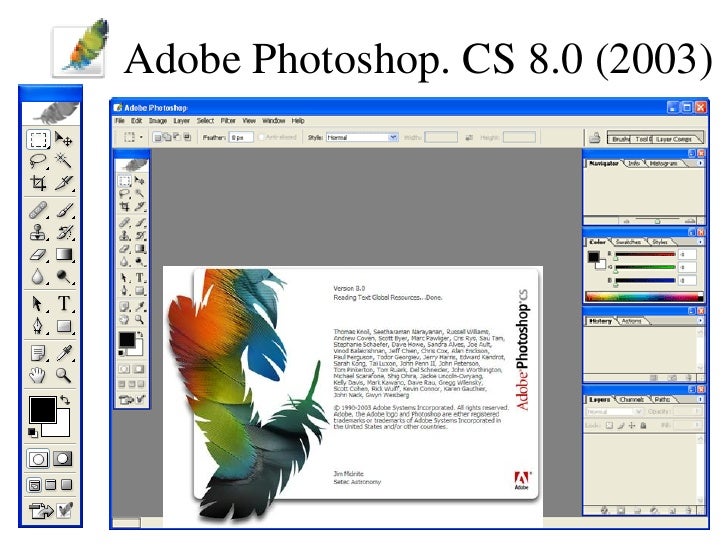Reset default colors icon in enlarged toolbox
728x546 pixels.
click(x=32, y=432)
